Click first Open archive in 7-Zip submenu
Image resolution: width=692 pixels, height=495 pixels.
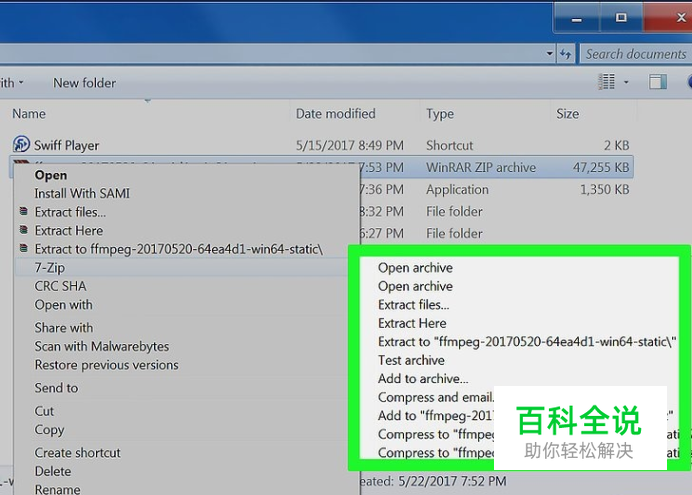(415, 268)
